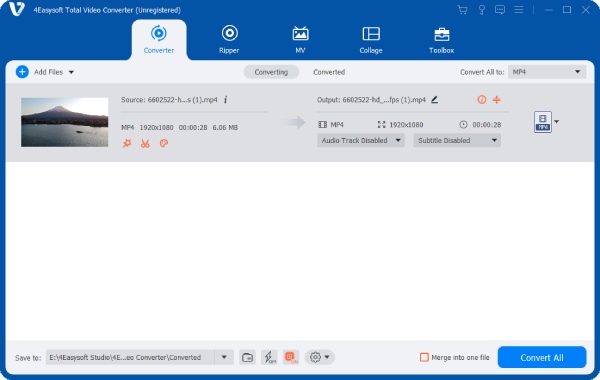This screenshot has width=600, height=380.
Task: Click the orange compress split icon
Action: click(497, 100)
